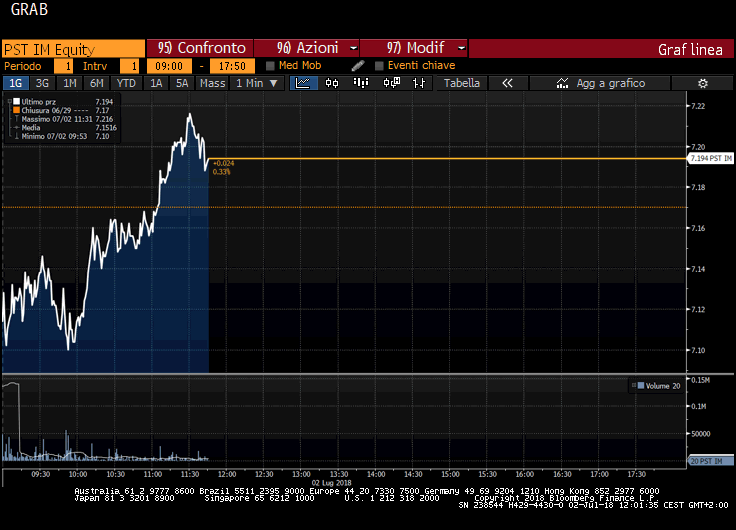
Task: Click the 02 Lug 2018 date label
Action: (331, 483)
